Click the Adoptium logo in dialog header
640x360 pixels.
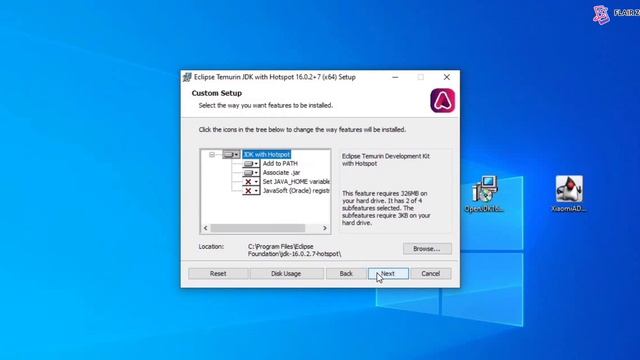pyautogui.click(x=442, y=100)
